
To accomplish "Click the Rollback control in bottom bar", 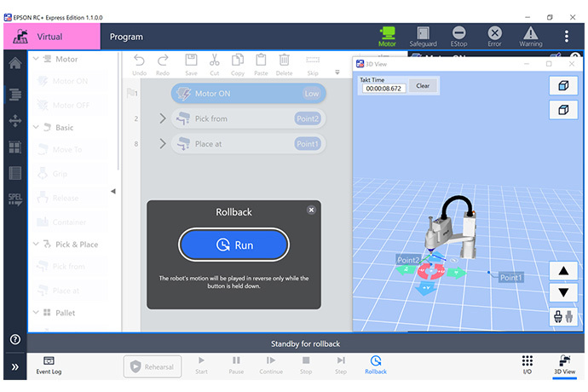I will [x=376, y=366].
